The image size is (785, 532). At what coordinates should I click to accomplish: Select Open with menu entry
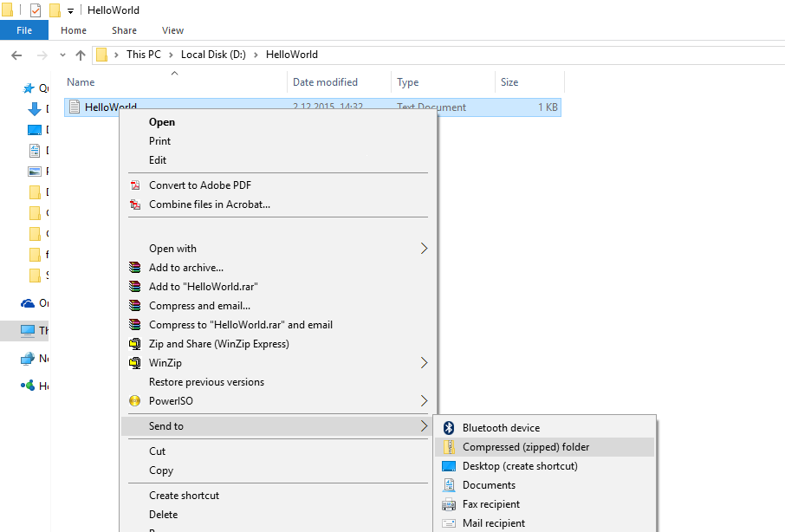[172, 248]
